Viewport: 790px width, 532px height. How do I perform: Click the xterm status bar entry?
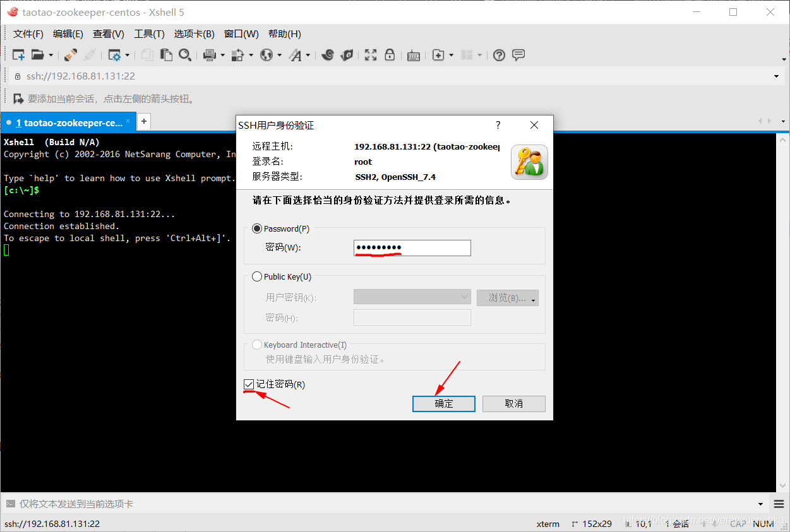pos(548,524)
